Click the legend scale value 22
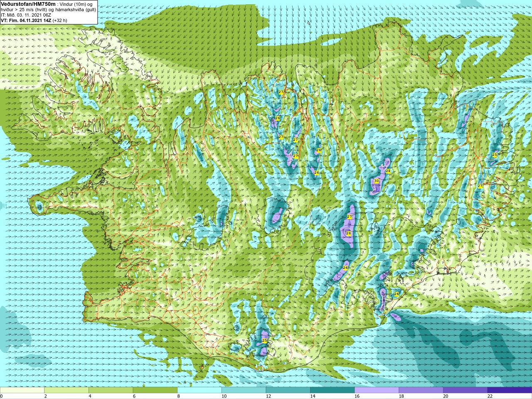This screenshot has width=532, height=399. [490, 396]
